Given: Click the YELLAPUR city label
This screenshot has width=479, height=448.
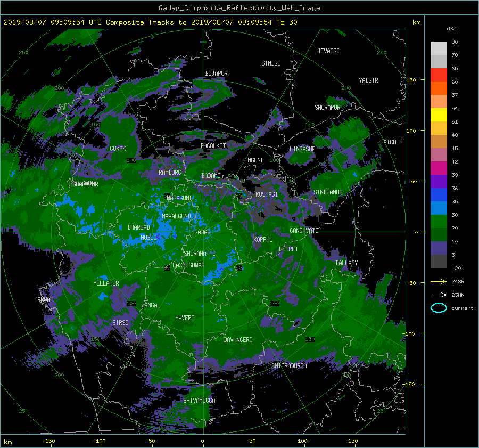Looking at the screenshot, I should [106, 283].
